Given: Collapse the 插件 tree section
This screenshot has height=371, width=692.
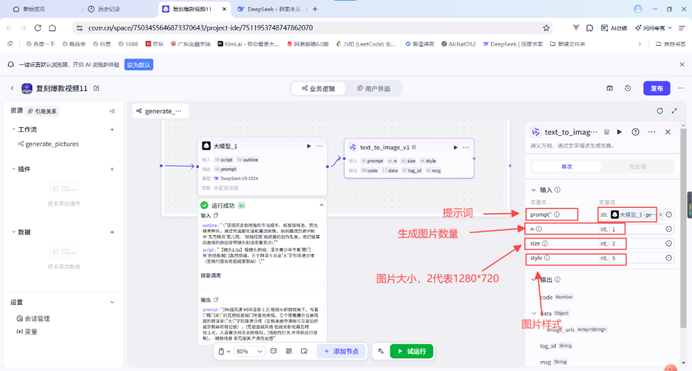Looking at the screenshot, I should pos(13,169).
